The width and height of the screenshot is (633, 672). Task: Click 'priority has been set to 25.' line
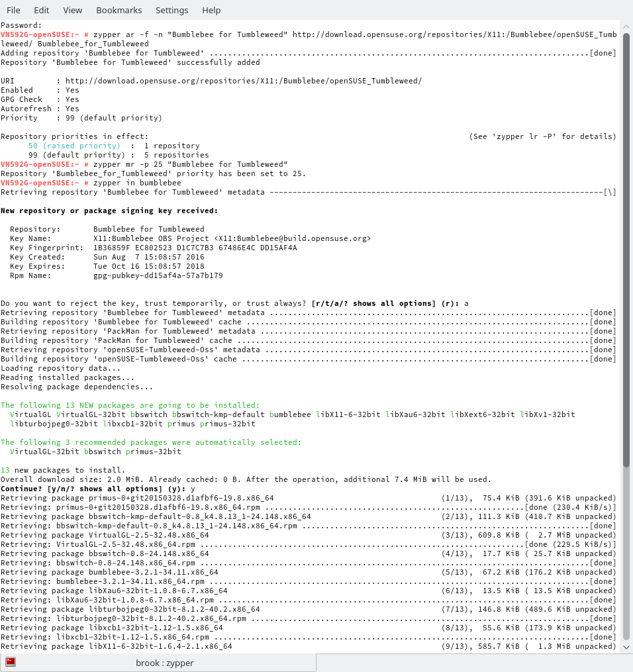coord(153,173)
